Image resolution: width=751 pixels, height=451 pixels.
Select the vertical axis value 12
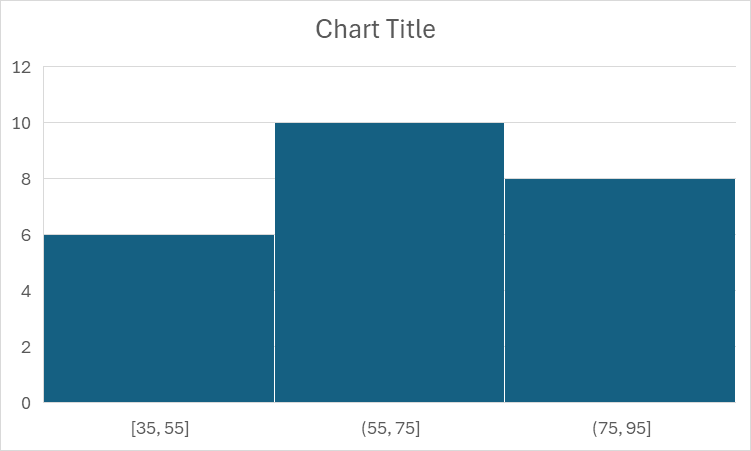[22, 67]
